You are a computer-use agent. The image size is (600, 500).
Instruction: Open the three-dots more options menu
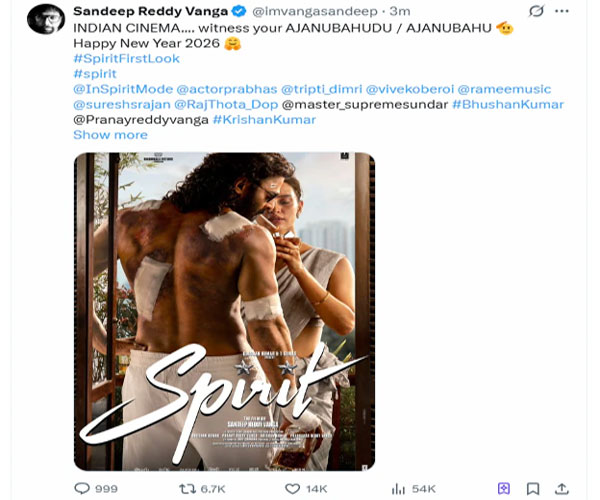click(x=566, y=11)
